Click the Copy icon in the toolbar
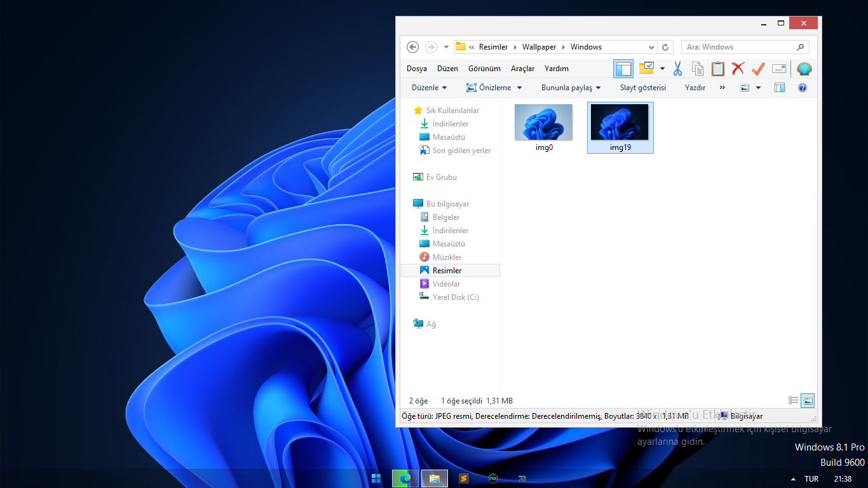This screenshot has width=868, height=488. (x=698, y=69)
